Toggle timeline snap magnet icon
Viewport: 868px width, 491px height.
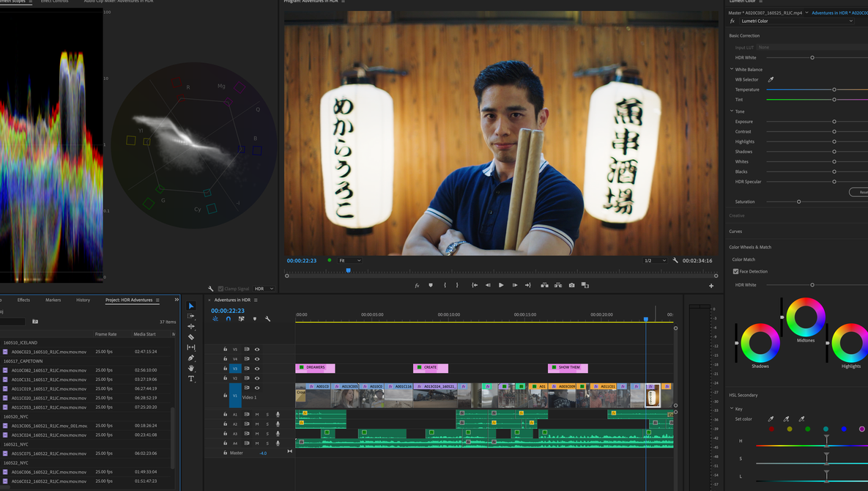228,319
